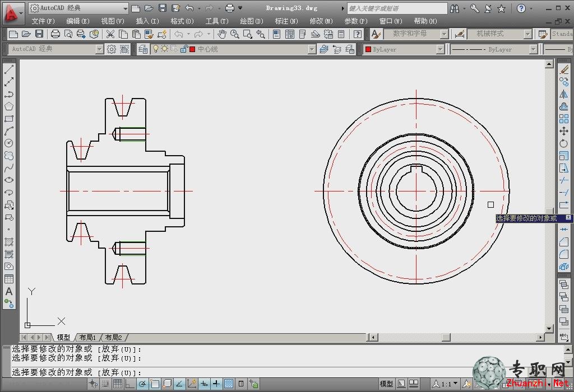Activate the Pan hand tool

click(222, 34)
